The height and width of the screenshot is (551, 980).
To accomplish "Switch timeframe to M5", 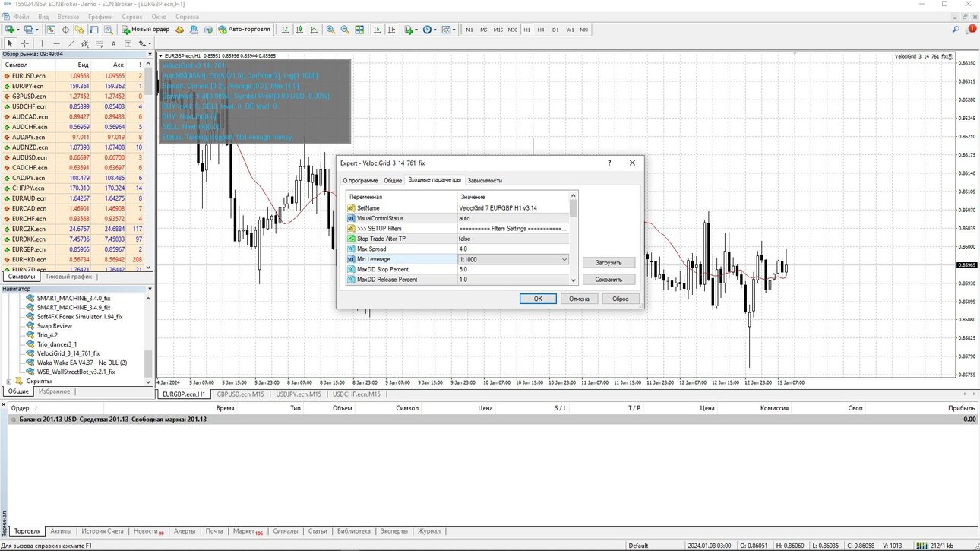I will pos(484,30).
